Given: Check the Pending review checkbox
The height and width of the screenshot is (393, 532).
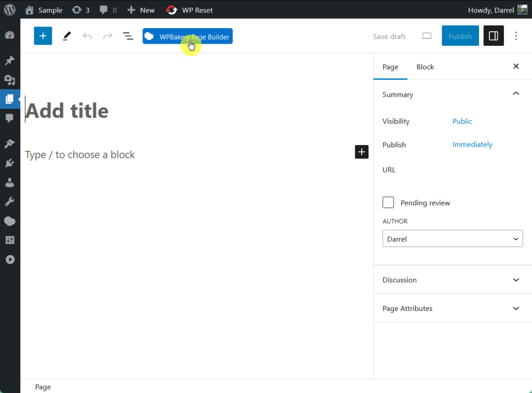Looking at the screenshot, I should tap(388, 202).
